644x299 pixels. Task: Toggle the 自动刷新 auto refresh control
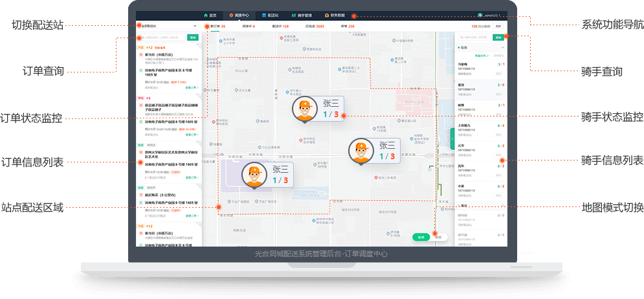click(484, 27)
